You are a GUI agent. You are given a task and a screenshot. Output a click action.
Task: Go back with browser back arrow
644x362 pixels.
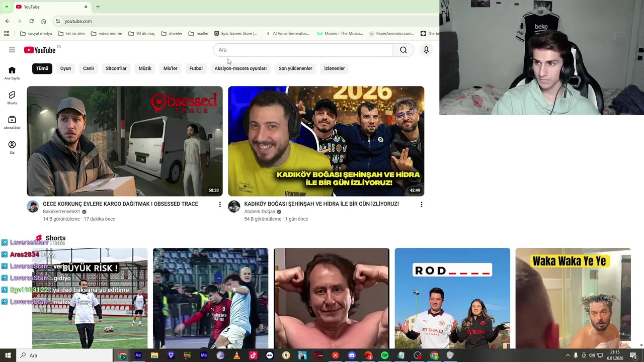pos(7,21)
